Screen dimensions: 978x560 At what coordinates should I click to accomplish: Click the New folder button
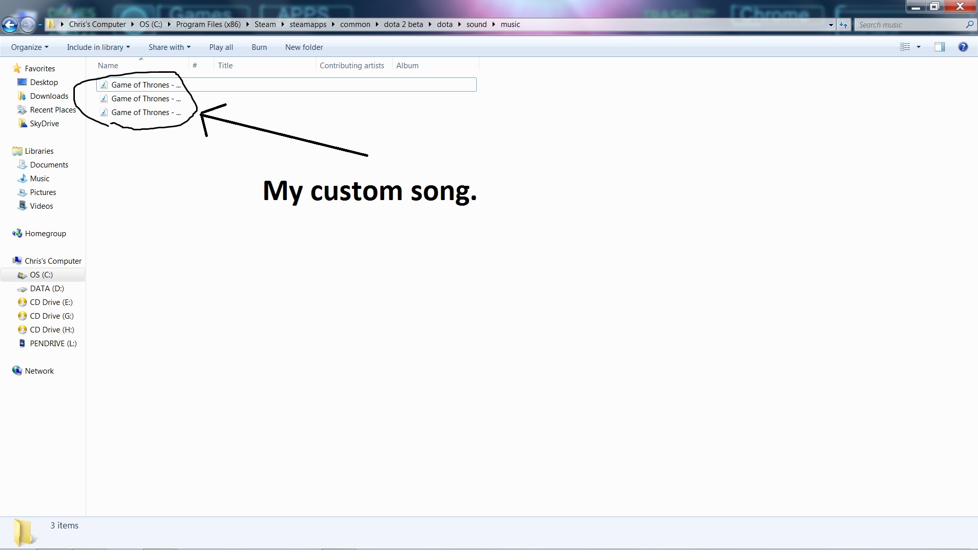pos(304,47)
